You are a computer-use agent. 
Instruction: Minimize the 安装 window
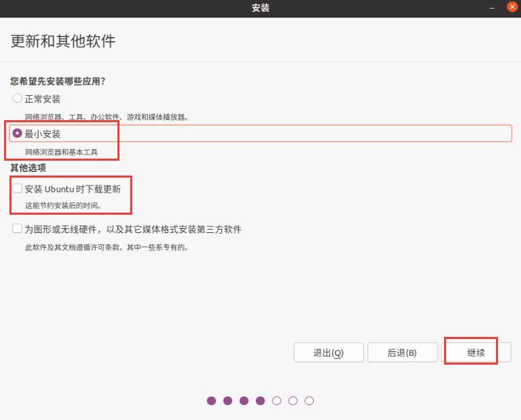coord(492,7)
